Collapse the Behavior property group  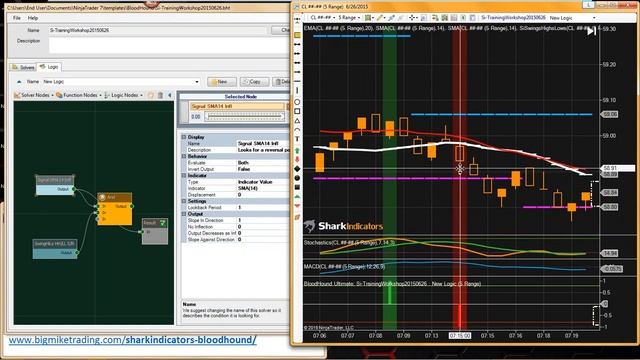184,156
